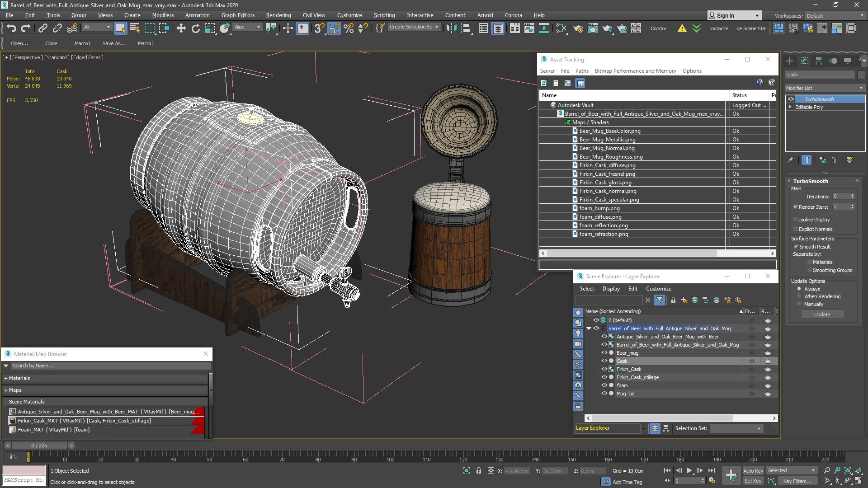Screen dimensions: 868x488
Task: Open the Rendering menu
Action: pyautogui.click(x=278, y=15)
